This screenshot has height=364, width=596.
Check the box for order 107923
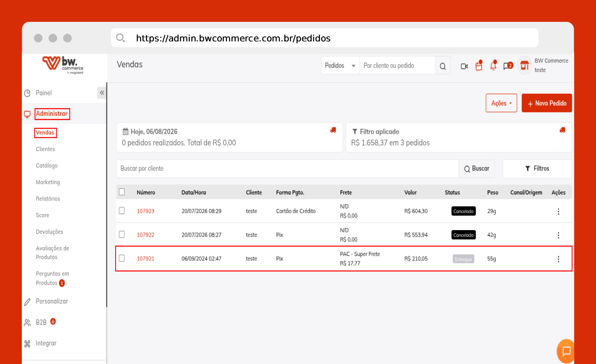pyautogui.click(x=122, y=211)
